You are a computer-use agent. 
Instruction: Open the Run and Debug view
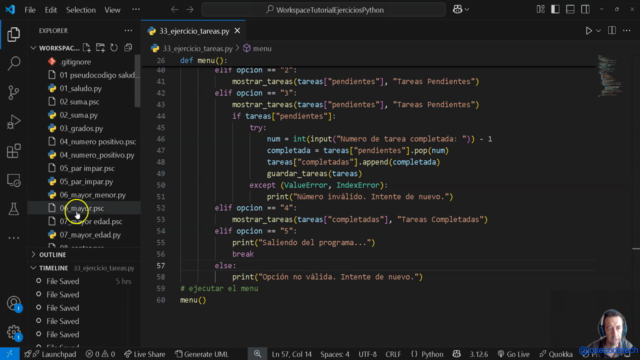click(x=13, y=122)
